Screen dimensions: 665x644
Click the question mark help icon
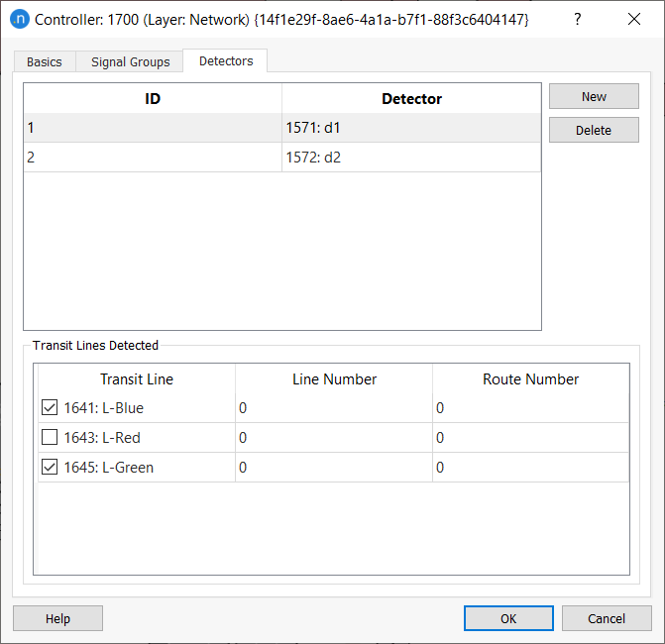[x=578, y=19]
